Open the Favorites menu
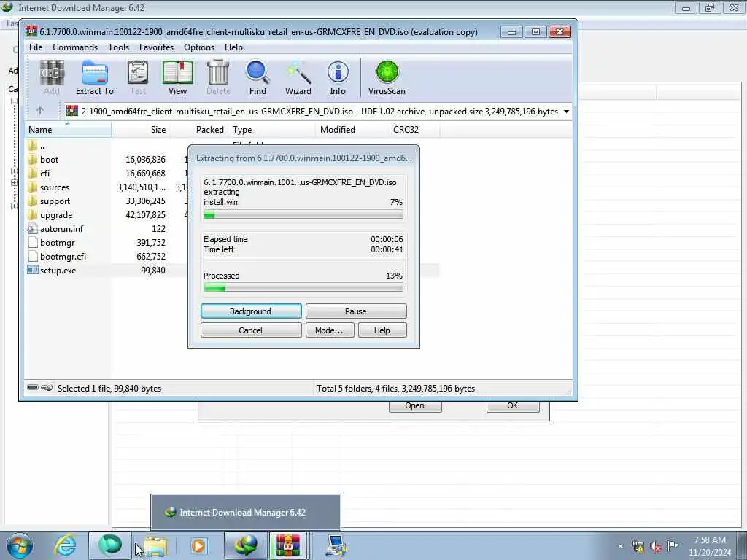The image size is (747, 560). (x=156, y=47)
